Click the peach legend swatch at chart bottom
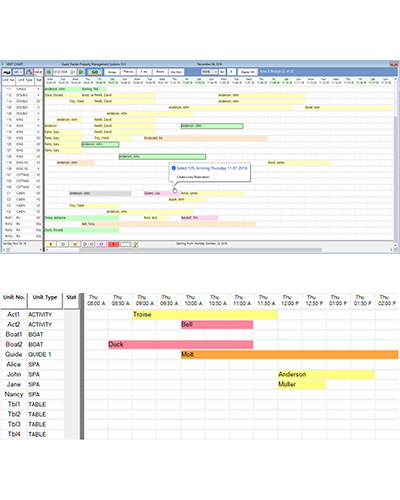Viewport: 400px width, 500px height. coord(75,244)
